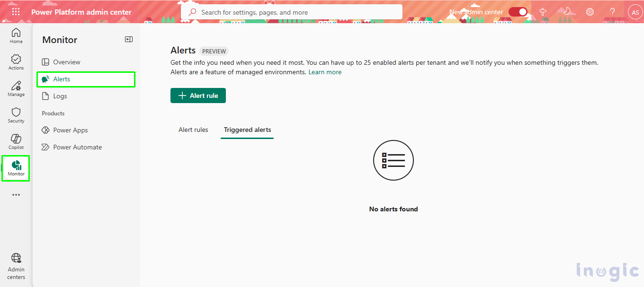Click the dark mode moon icon
This screenshot has height=287, width=644.
[x=566, y=11]
